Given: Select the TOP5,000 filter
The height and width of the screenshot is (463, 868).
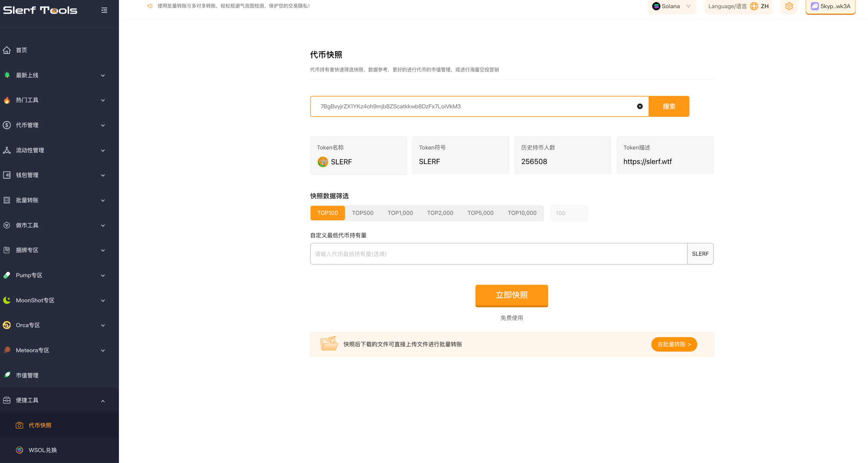Looking at the screenshot, I should point(480,213).
